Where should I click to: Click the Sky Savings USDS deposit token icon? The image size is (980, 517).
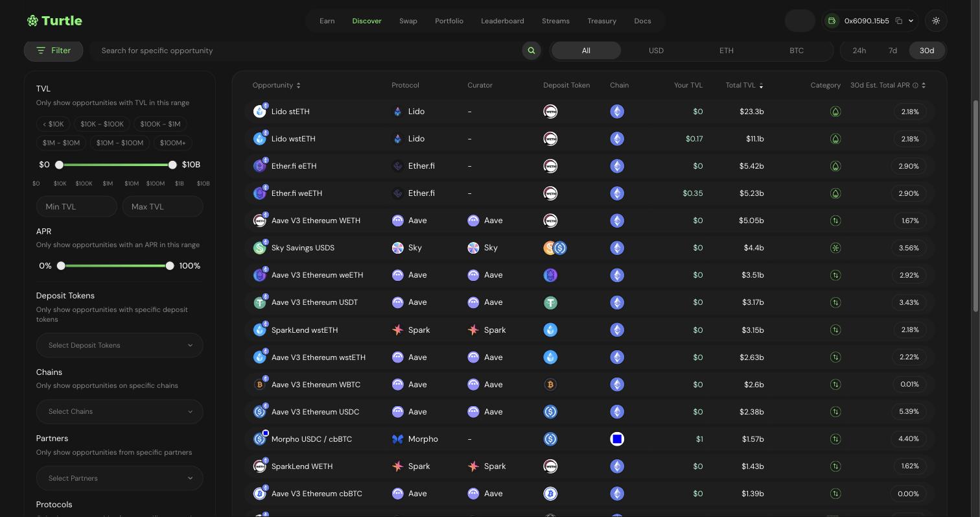click(x=555, y=248)
